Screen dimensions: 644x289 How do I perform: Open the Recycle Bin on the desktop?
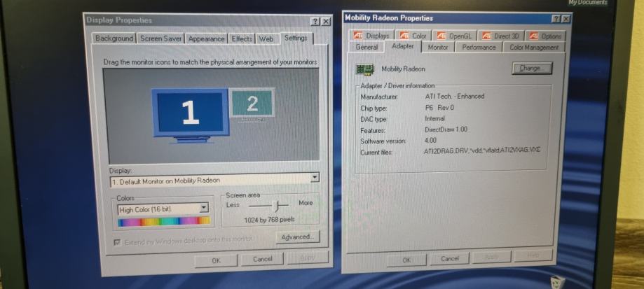558,283
